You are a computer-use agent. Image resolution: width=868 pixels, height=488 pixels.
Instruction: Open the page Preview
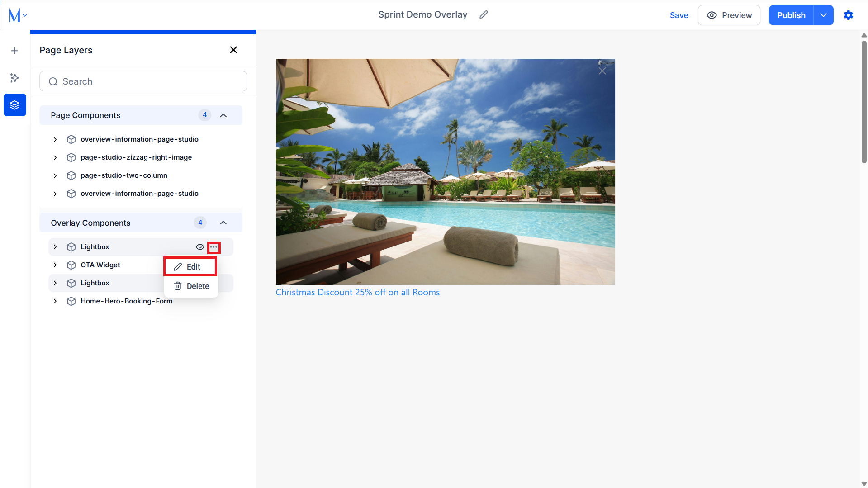tap(729, 15)
